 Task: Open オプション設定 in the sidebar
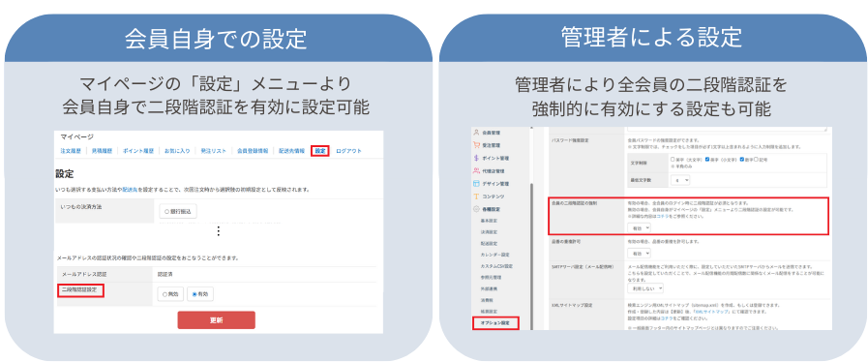coord(495,322)
